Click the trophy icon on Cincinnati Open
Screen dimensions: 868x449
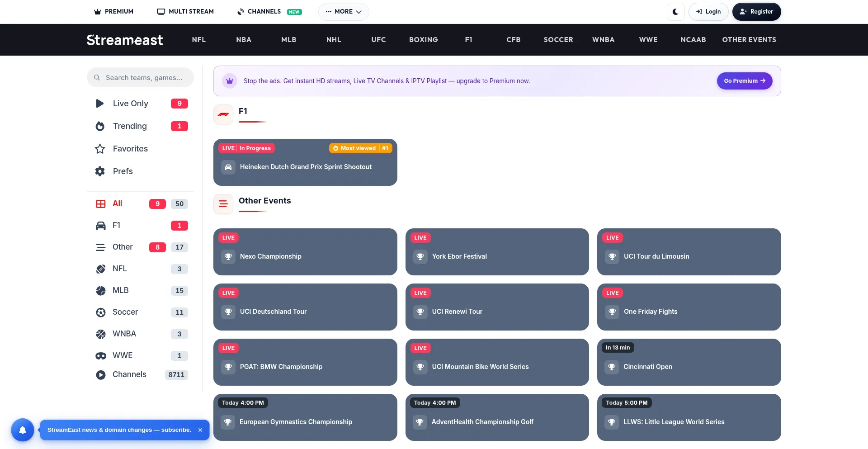click(x=612, y=367)
